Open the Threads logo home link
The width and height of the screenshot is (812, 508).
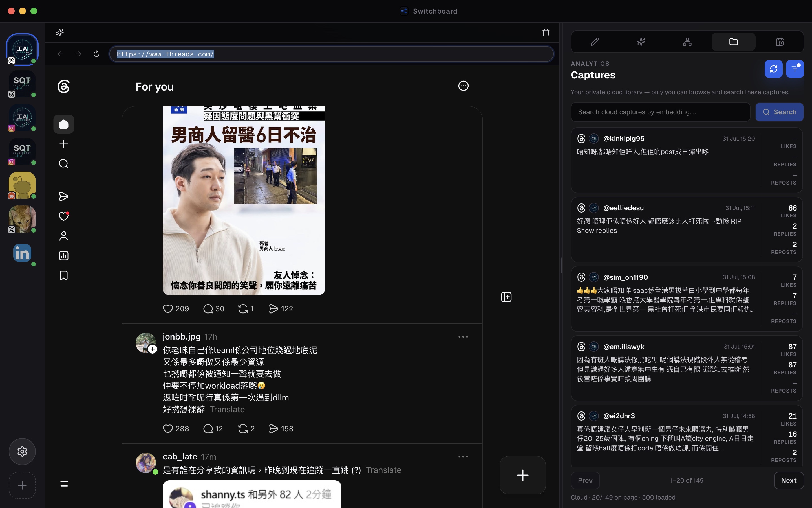63,87
